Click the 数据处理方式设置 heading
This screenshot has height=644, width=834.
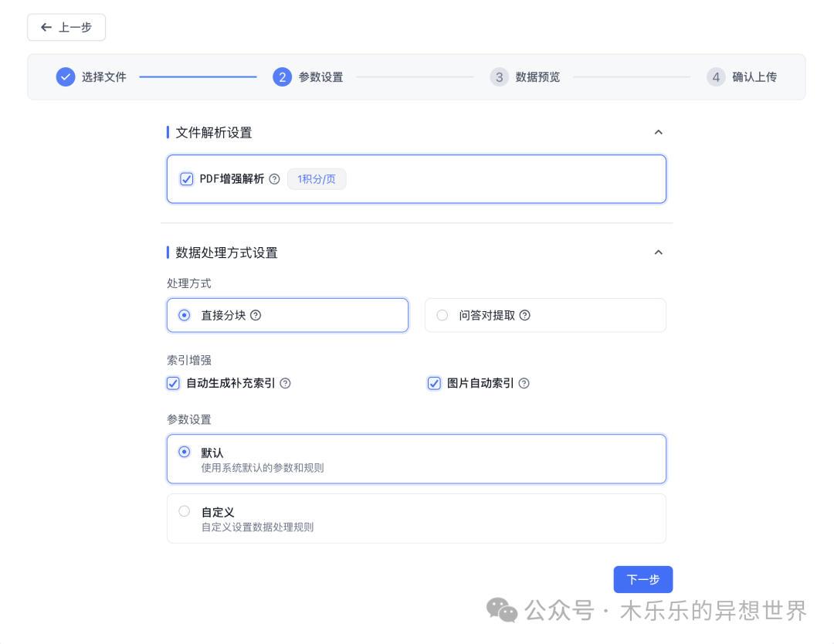226,253
